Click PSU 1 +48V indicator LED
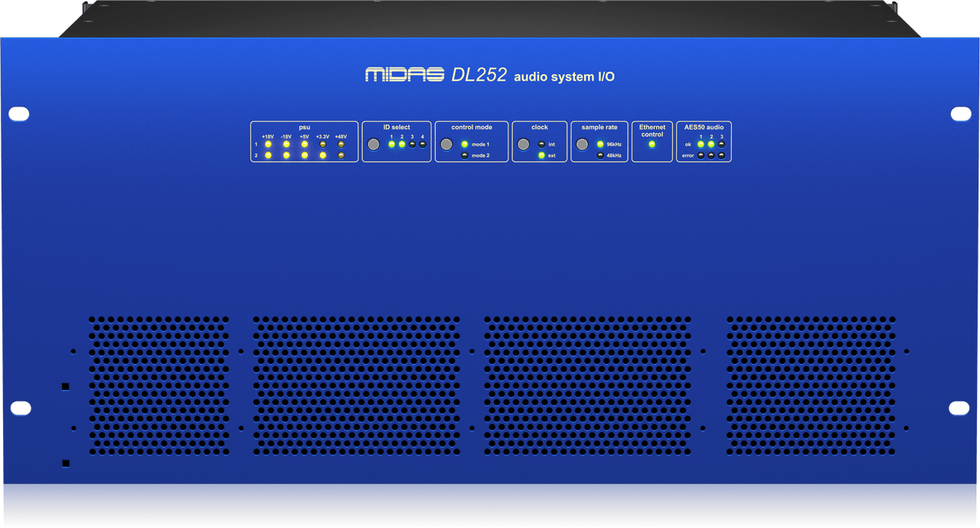This screenshot has width=980, height=528. (x=341, y=144)
